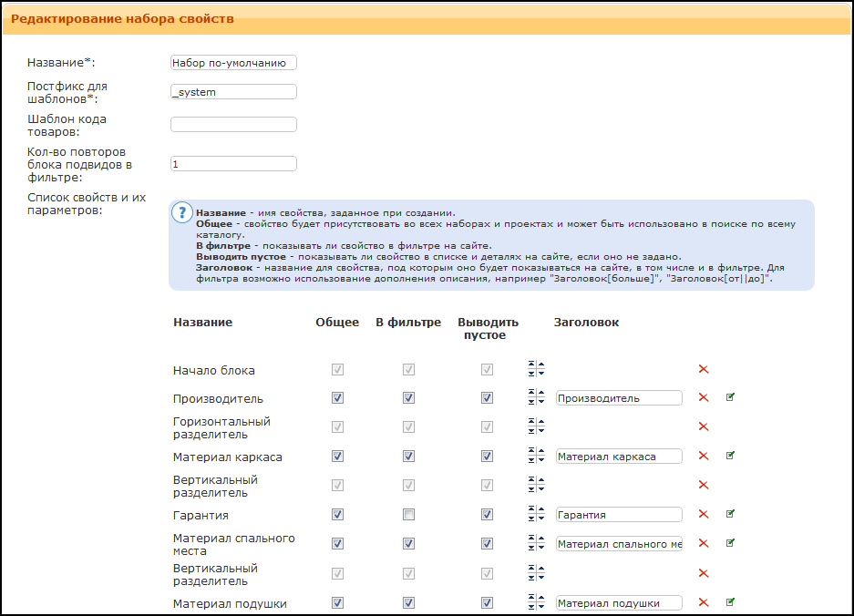This screenshot has width=854, height=616.
Task: Click the Начало блока row label
Action: tap(214, 370)
